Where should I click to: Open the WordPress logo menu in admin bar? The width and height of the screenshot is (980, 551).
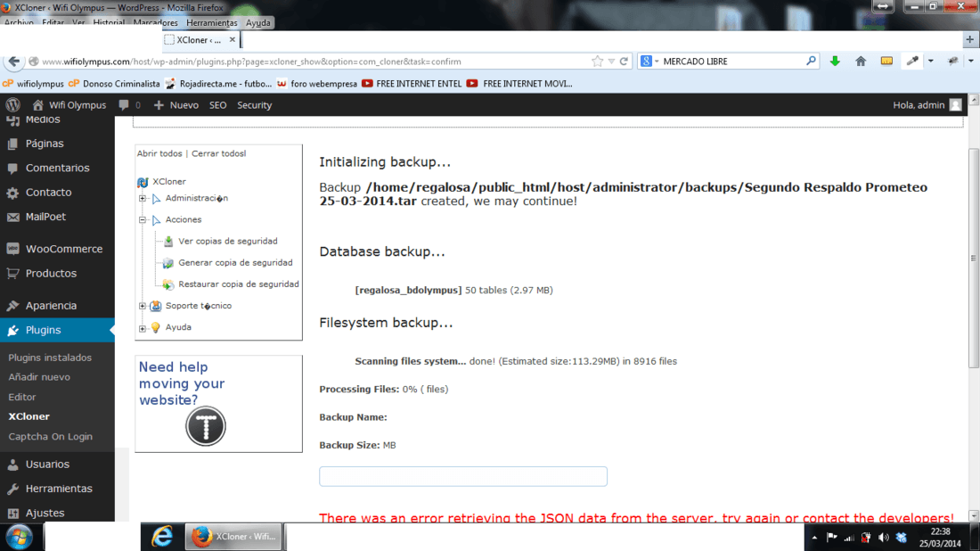(x=12, y=105)
